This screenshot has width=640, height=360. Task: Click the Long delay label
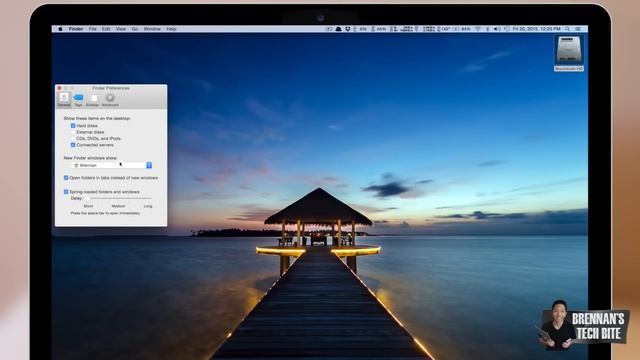148,206
